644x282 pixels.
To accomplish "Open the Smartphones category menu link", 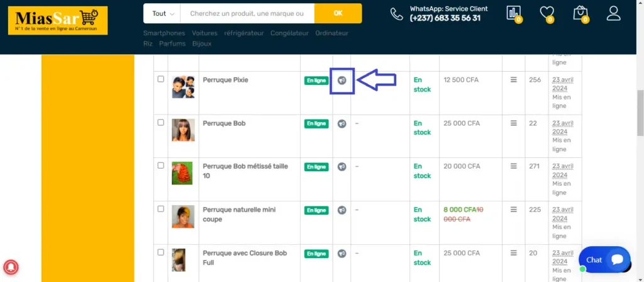I will coord(164,33).
